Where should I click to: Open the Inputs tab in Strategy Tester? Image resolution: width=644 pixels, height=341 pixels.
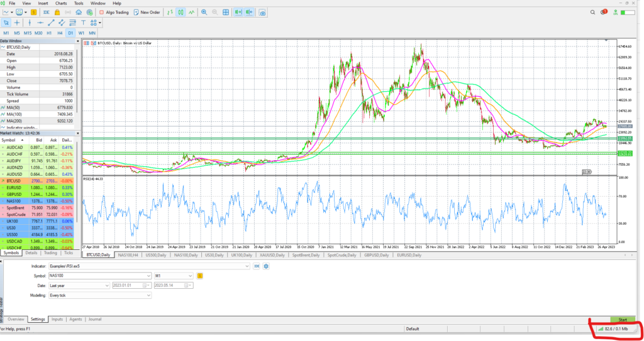57,319
